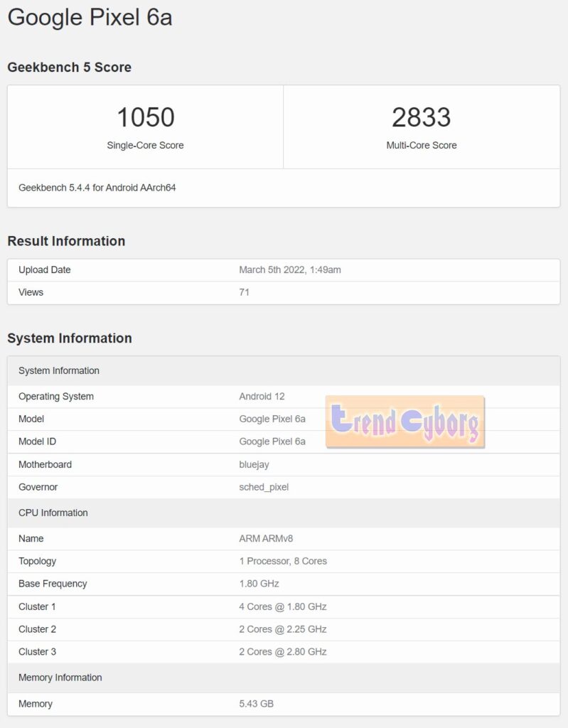568x728 pixels.
Task: Select 2 Cores @ 2.80 GHz value
Action: coord(283,652)
